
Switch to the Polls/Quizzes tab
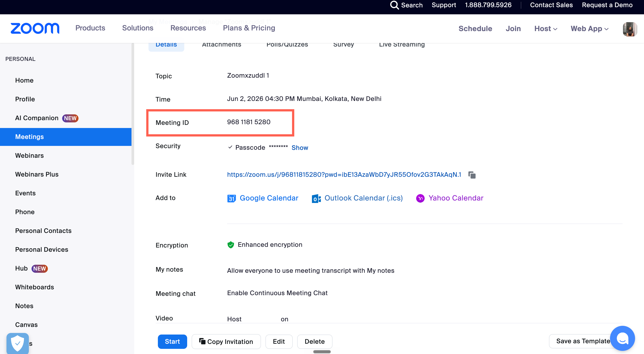287,45
